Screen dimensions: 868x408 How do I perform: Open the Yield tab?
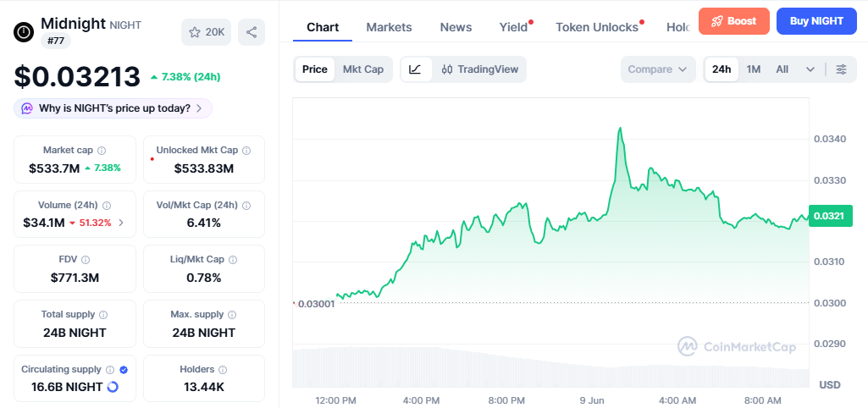[x=514, y=27]
